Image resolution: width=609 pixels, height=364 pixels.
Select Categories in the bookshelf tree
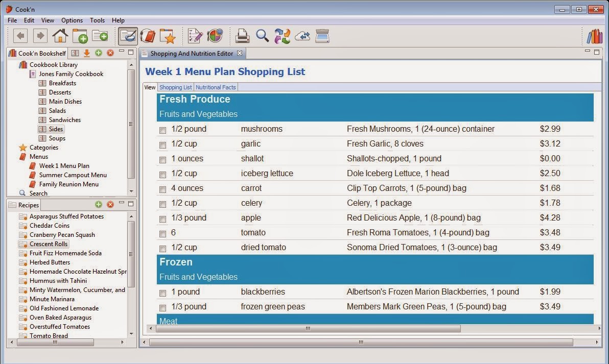tap(44, 148)
